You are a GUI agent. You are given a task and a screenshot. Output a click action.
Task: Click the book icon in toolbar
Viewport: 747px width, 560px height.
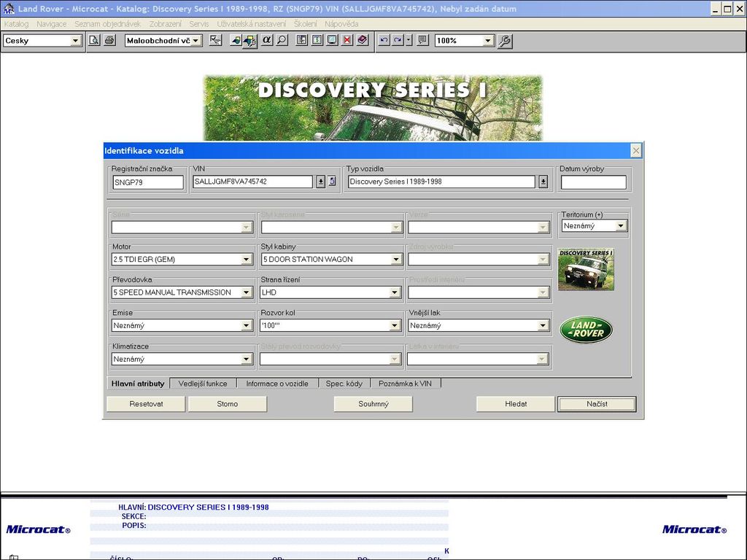tap(363, 41)
